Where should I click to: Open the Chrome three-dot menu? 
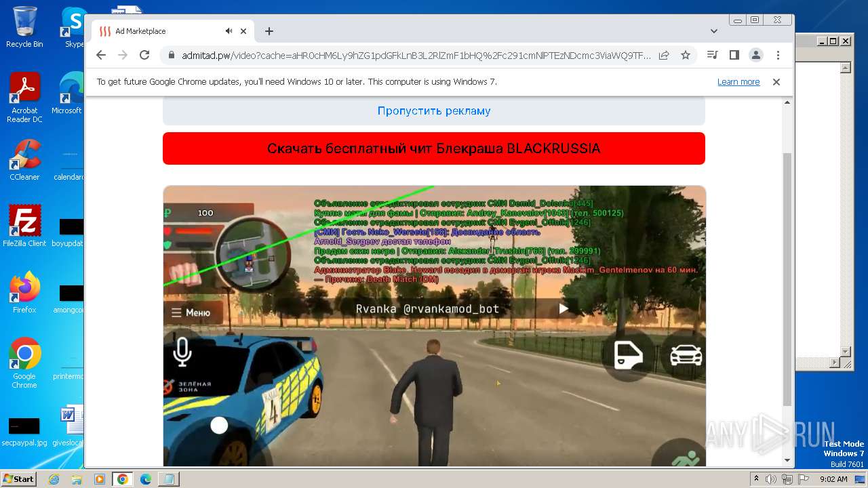[x=778, y=56]
